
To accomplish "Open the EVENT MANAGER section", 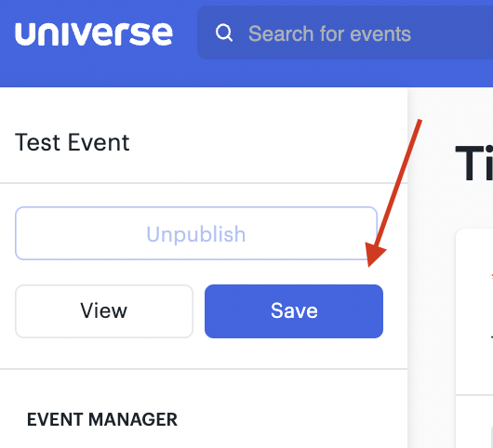I will click(x=102, y=419).
